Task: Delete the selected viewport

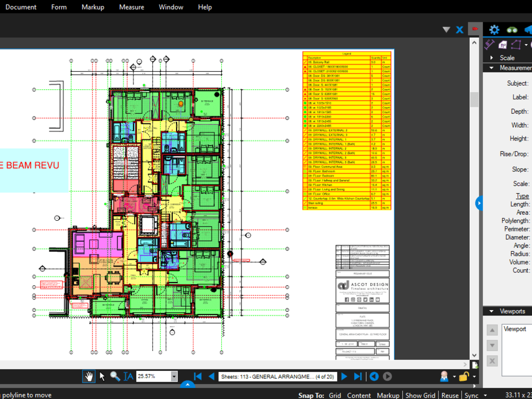Action: coord(492,361)
